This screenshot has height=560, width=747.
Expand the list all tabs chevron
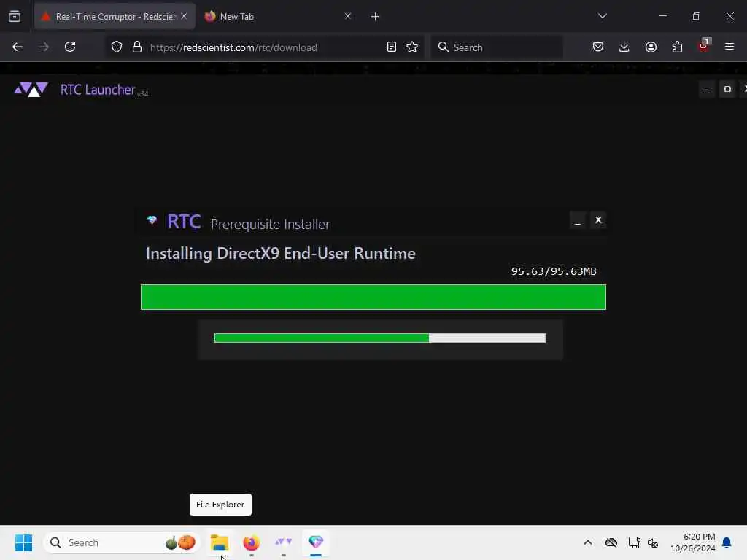pos(602,16)
